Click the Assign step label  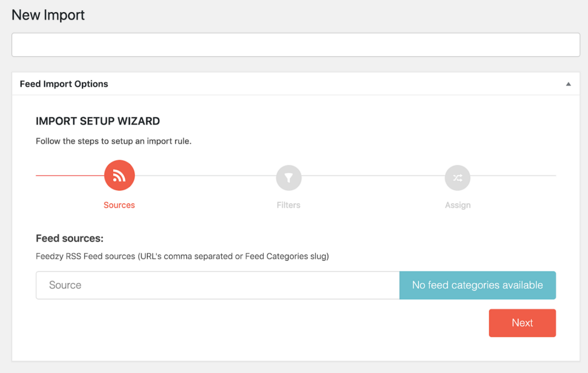pyautogui.click(x=458, y=205)
